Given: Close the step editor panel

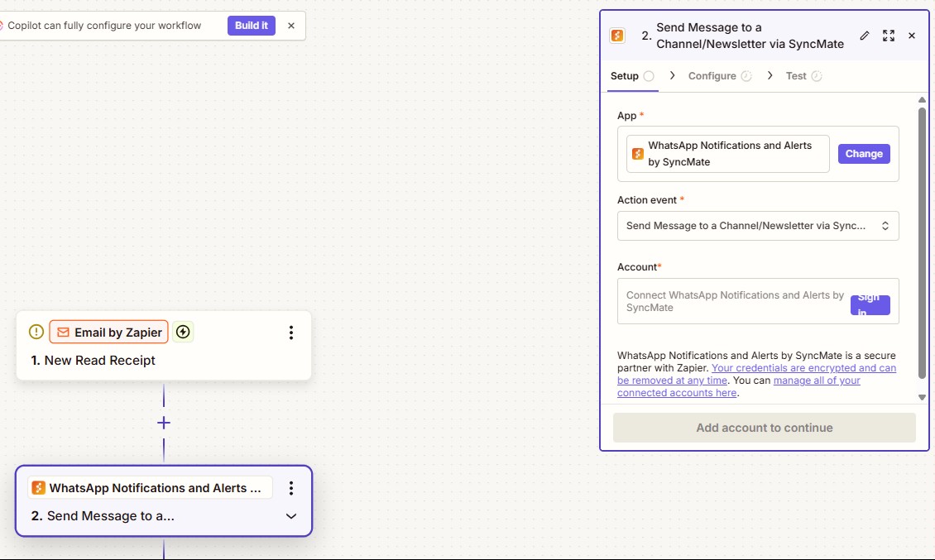Looking at the screenshot, I should (x=912, y=36).
